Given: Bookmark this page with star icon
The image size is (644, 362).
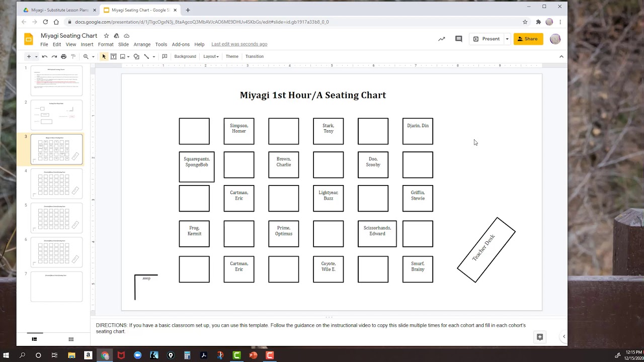Looking at the screenshot, I should coord(525,22).
